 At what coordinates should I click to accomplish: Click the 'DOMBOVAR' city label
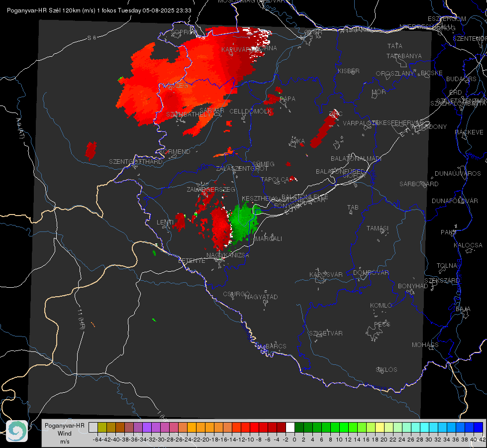[371, 273]
